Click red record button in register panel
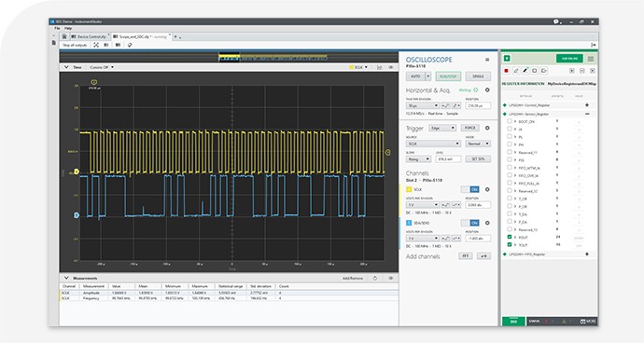Viewport: 644px width, 343px height. pos(507,71)
